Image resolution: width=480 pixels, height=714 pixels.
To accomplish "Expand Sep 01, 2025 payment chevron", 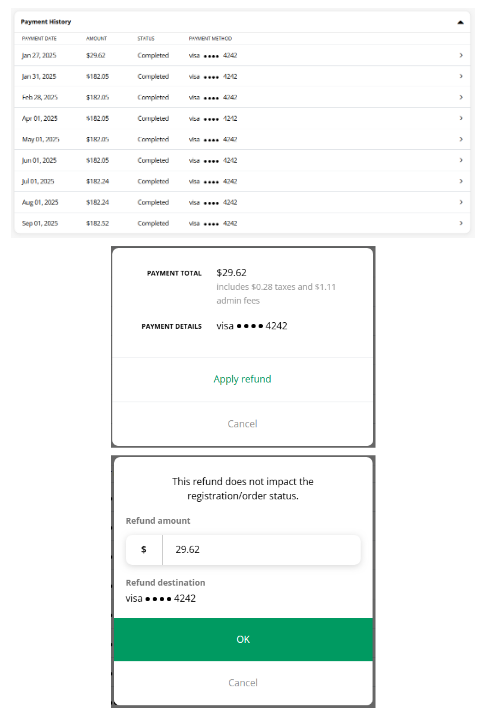I will click(x=461, y=223).
